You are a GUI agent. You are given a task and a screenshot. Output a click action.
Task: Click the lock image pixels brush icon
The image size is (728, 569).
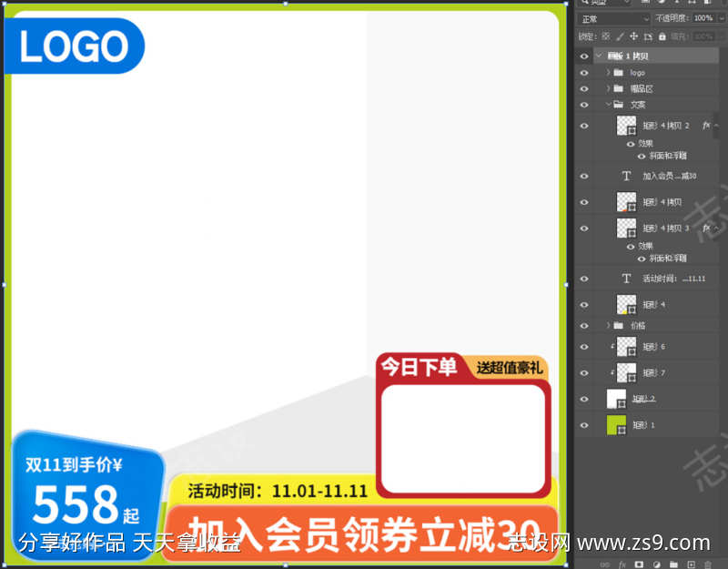point(620,36)
